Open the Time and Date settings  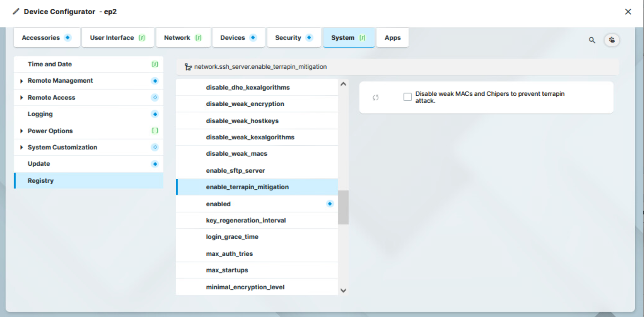click(x=49, y=64)
